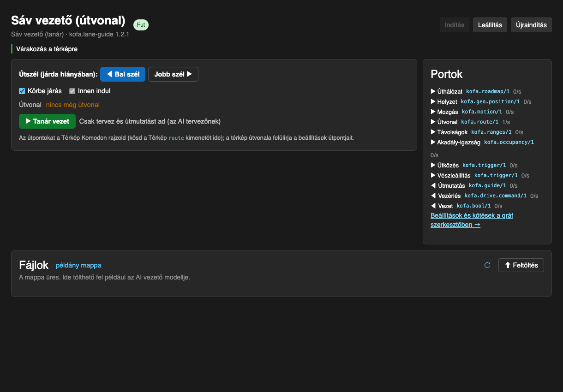This screenshot has width=563, height=392.
Task: Click the kofa.drive.command/1 type label
Action: [496, 196]
